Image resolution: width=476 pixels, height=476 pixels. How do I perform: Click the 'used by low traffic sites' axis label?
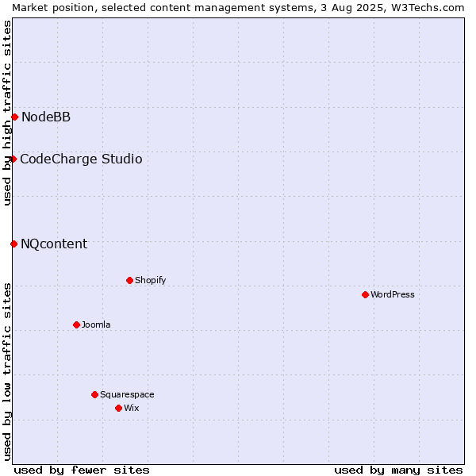[7, 372]
